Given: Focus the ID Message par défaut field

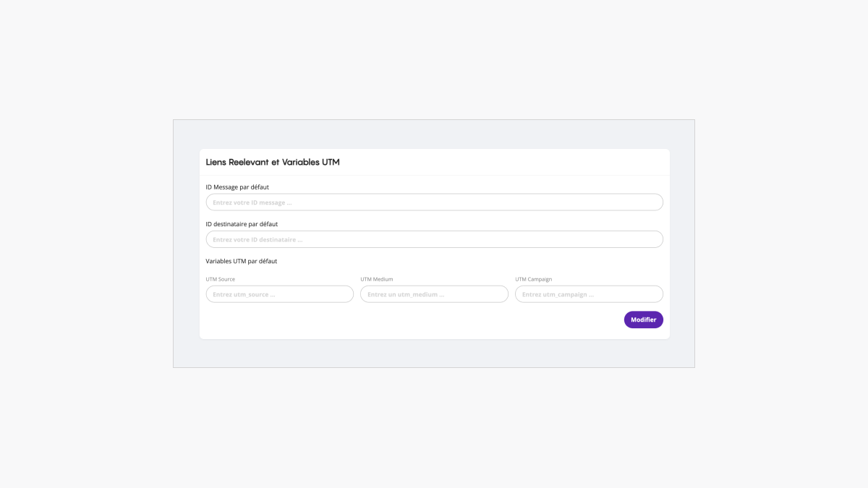Looking at the screenshot, I should pos(434,202).
